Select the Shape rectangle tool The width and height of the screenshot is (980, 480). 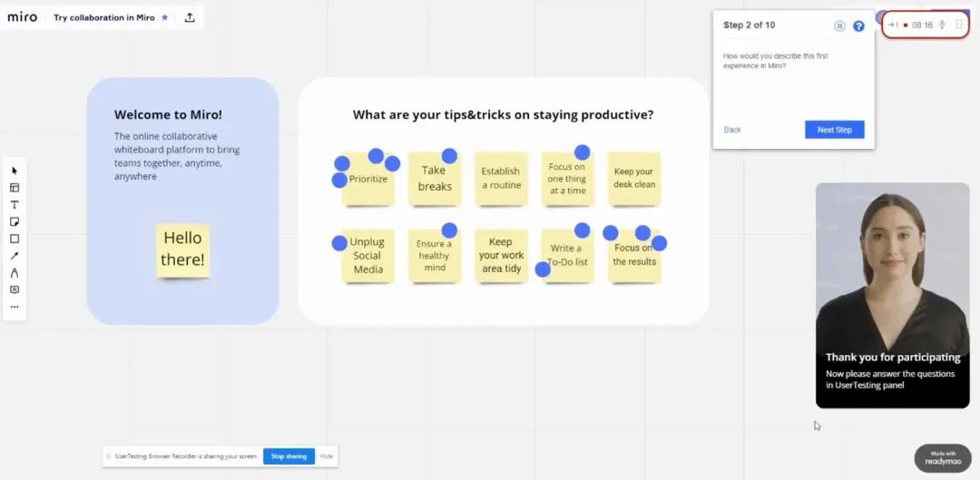coord(15,239)
